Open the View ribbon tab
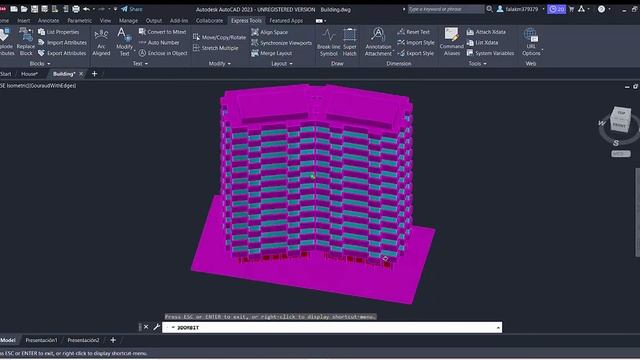 (105, 20)
